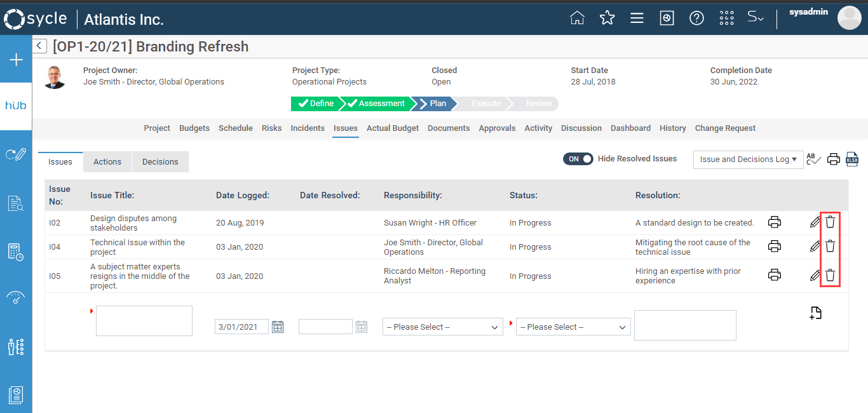Open the Status Please Select dropdown
868x413 pixels.
573,327
